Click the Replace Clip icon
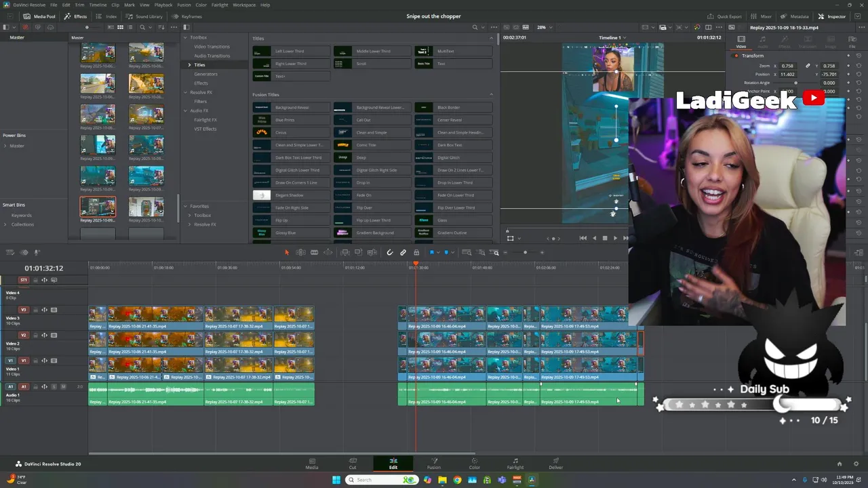The height and width of the screenshot is (488, 868). 372,252
